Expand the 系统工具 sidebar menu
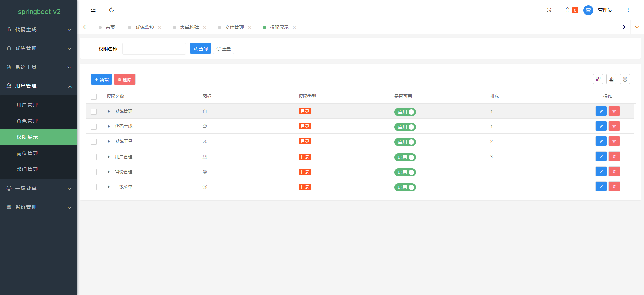Viewport: 644px width, 295px height. point(39,67)
